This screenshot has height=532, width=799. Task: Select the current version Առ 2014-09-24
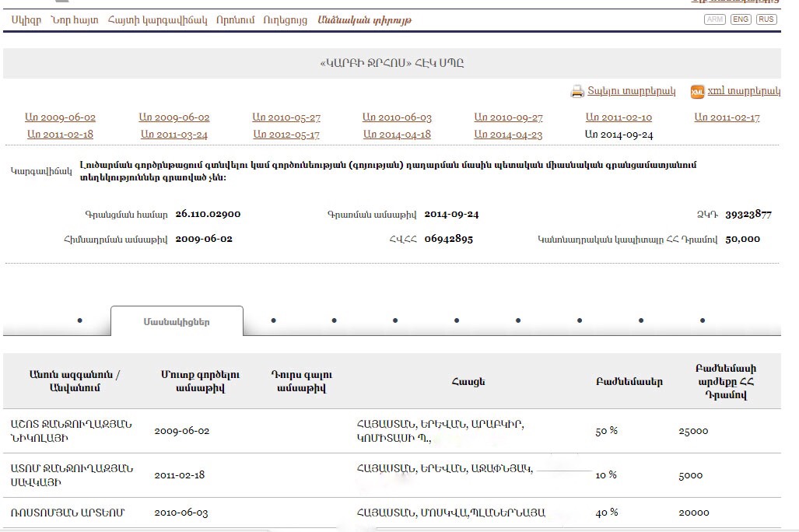619,135
